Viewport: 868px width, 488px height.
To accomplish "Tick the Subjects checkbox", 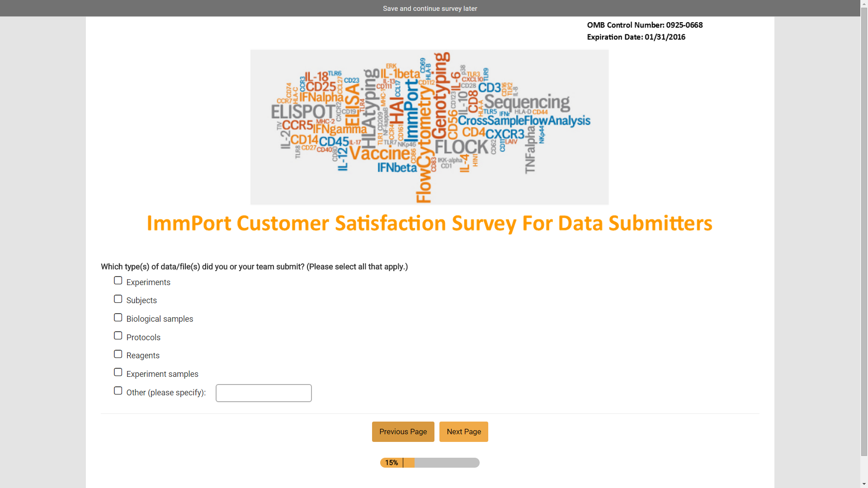I will (118, 299).
